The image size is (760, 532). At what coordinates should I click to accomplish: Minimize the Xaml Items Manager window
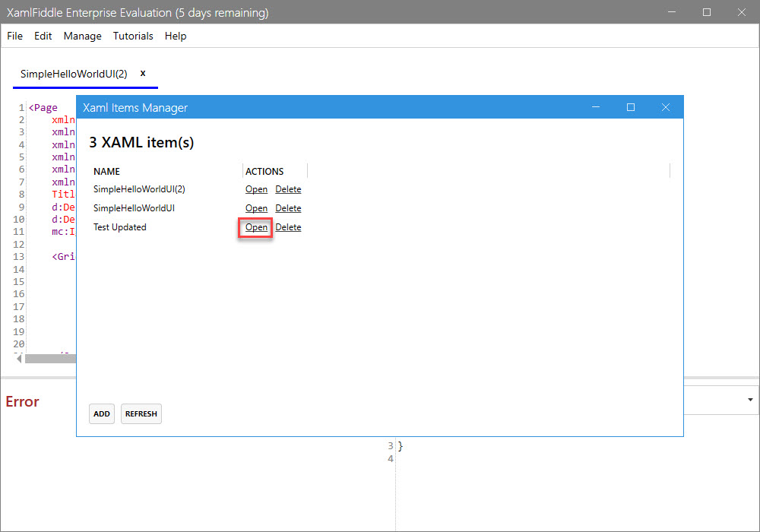(596, 107)
